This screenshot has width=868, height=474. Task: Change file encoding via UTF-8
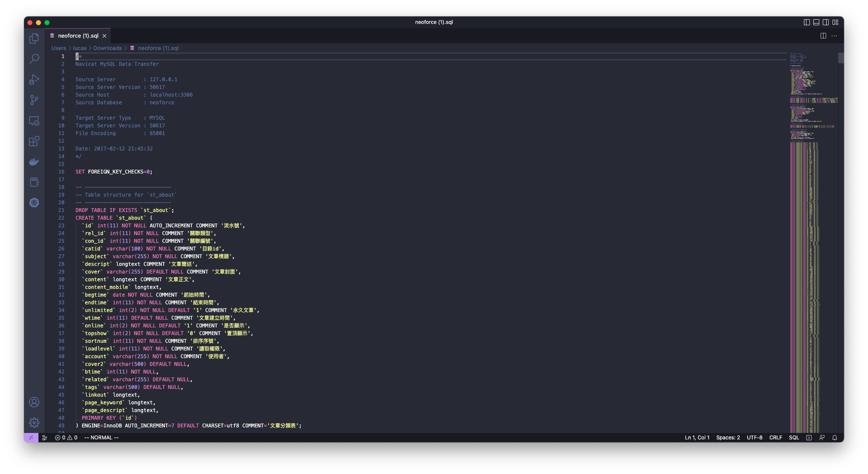tap(754, 438)
